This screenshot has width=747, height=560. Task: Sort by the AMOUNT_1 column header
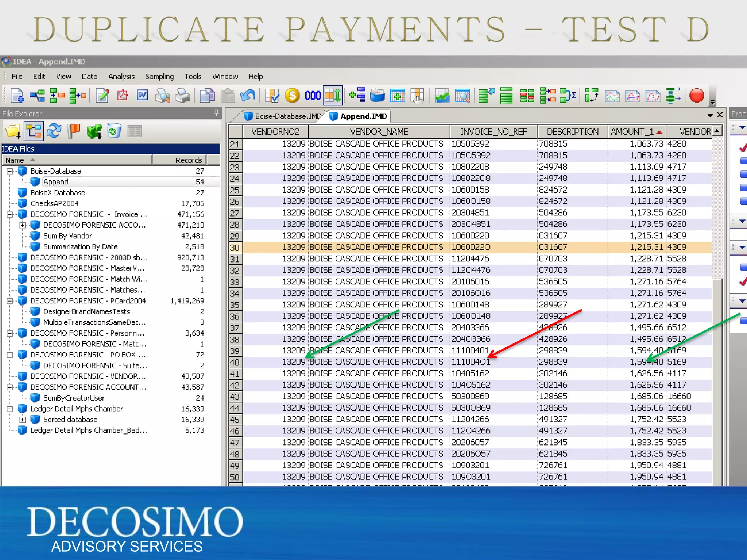click(x=636, y=132)
